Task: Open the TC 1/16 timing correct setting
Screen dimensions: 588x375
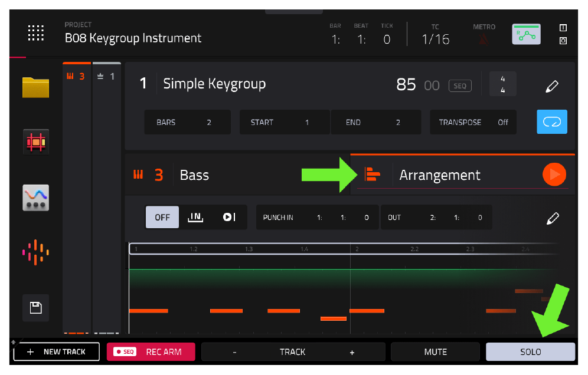Action: [x=435, y=39]
